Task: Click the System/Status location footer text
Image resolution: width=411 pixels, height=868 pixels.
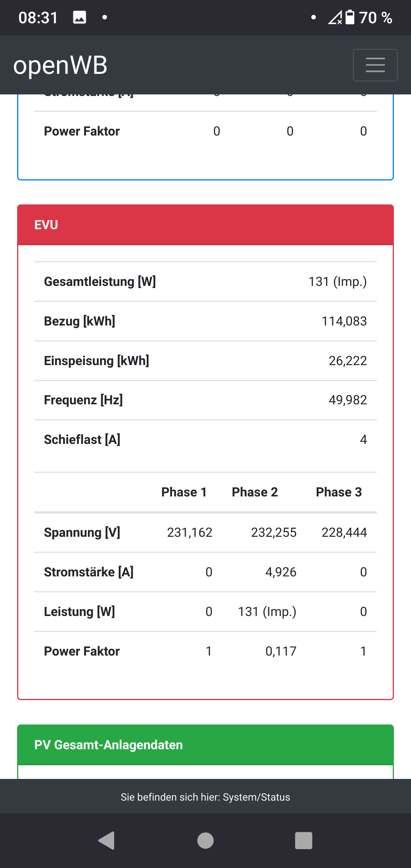Action: coord(205,797)
